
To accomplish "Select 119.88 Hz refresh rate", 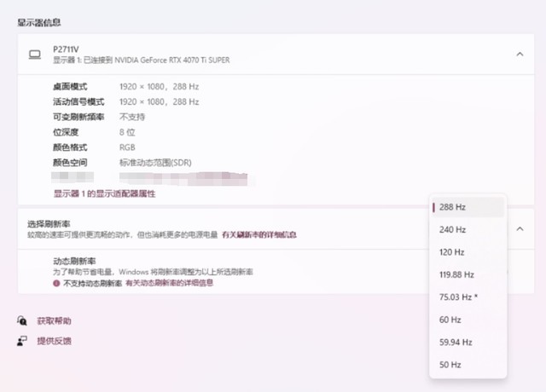I will click(x=468, y=274).
